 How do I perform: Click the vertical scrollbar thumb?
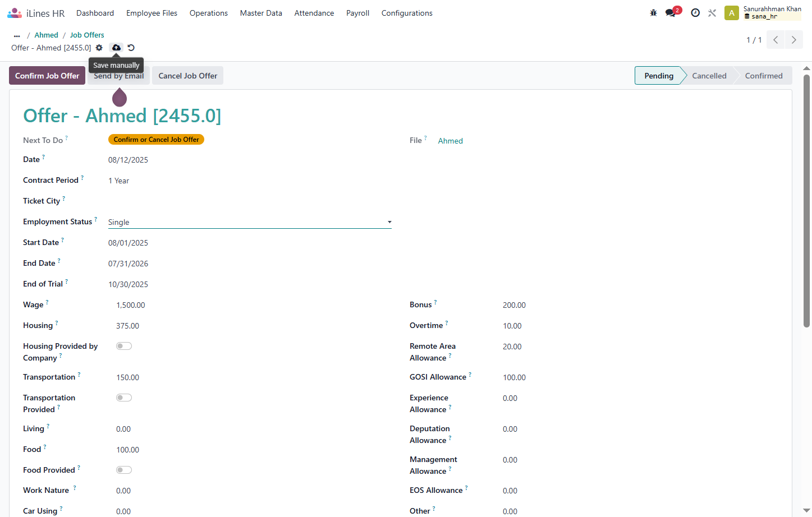[806, 200]
